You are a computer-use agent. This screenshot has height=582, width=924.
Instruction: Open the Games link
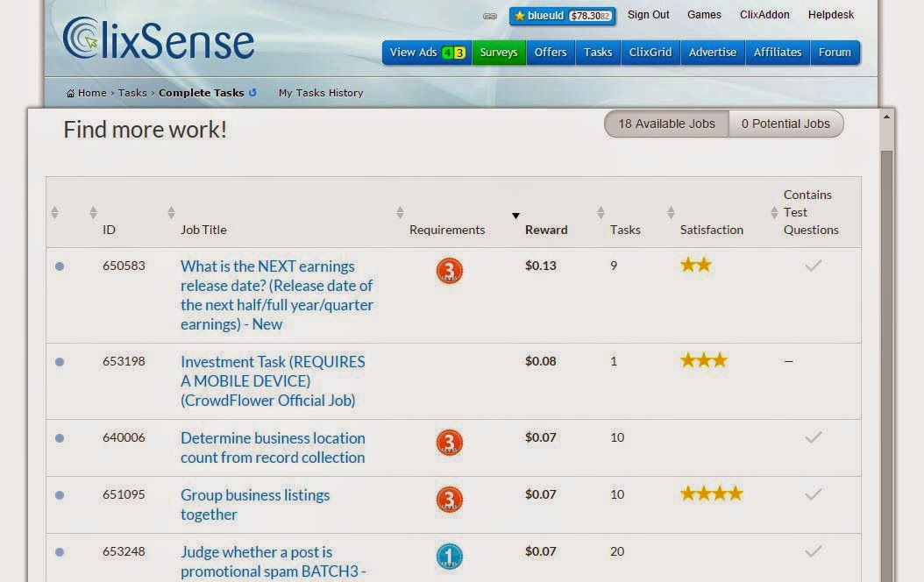[704, 15]
